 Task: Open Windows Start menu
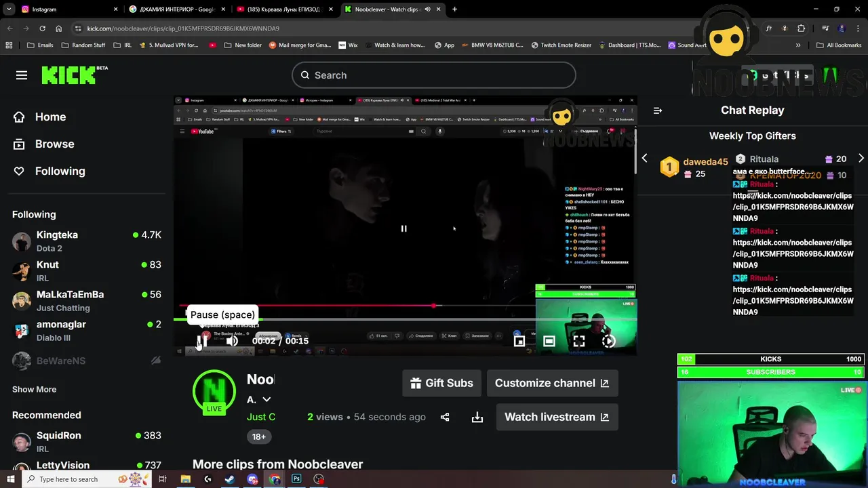pyautogui.click(x=10, y=479)
